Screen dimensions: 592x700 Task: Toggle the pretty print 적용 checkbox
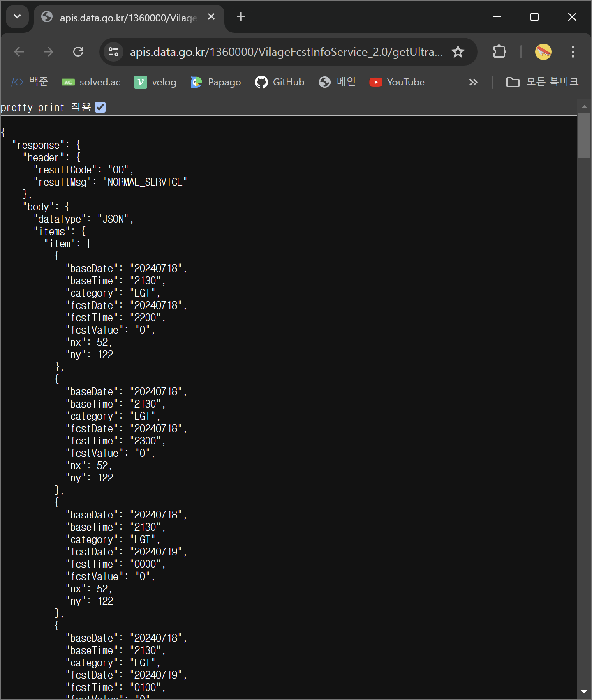[100, 107]
